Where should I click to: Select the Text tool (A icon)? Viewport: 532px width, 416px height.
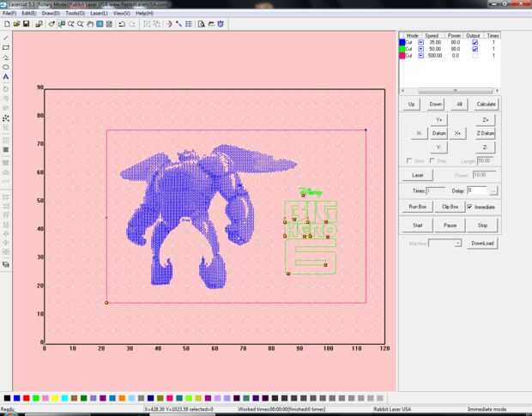click(6, 77)
